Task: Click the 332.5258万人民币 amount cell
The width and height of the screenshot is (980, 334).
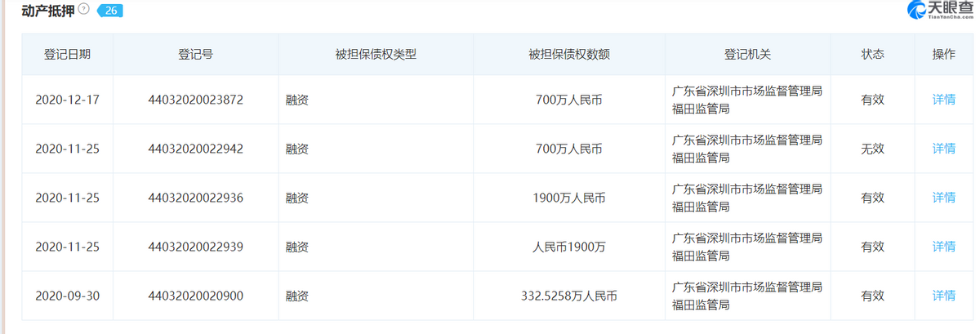Action: [x=569, y=296]
